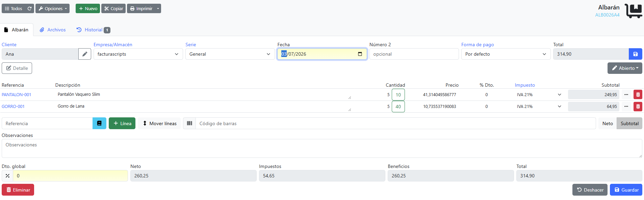Open the date picker calendar icon

360,54
